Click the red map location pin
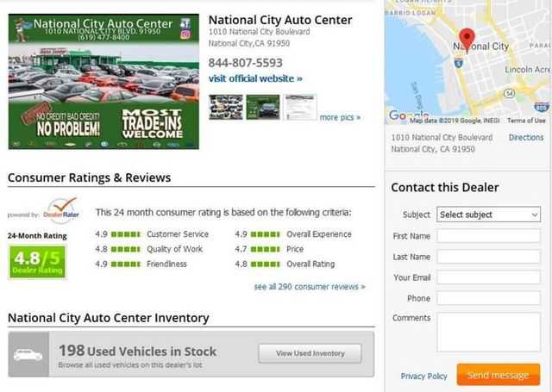 pos(467,38)
